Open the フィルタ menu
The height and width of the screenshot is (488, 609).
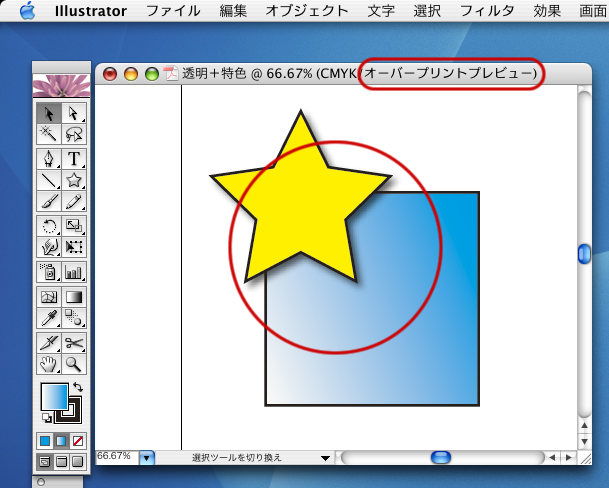point(487,11)
